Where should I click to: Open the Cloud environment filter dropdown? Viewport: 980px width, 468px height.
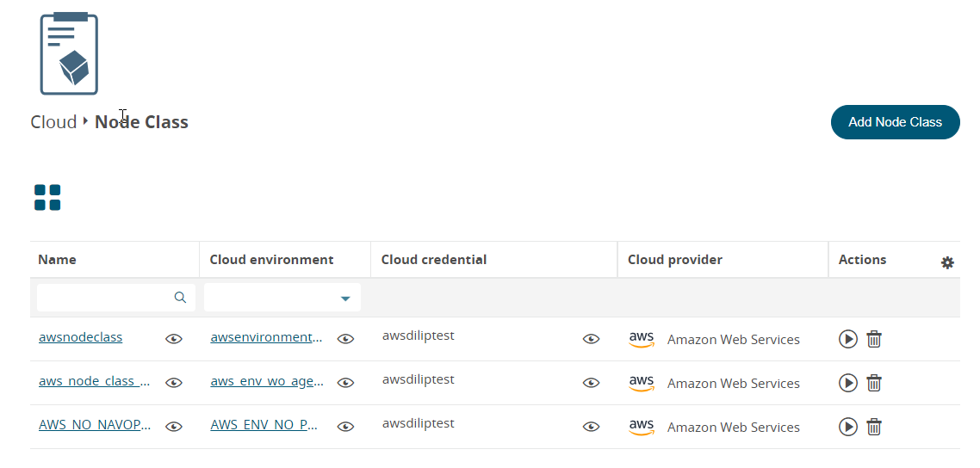point(345,299)
